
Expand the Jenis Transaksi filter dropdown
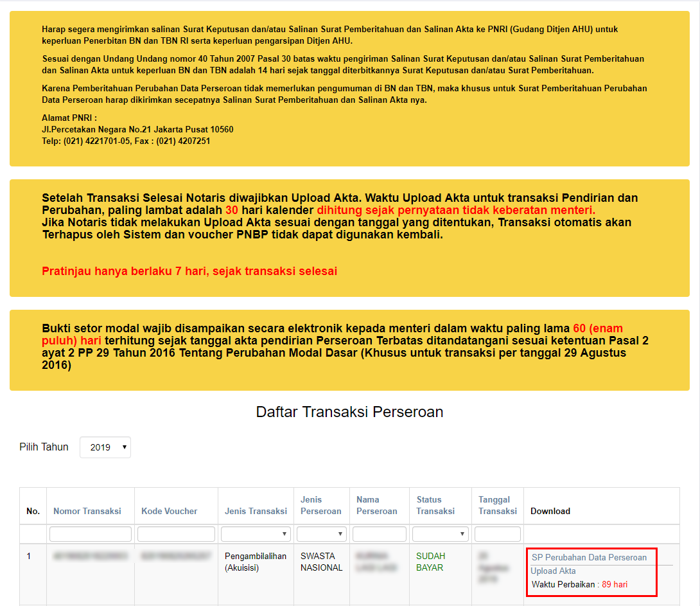[257, 534]
